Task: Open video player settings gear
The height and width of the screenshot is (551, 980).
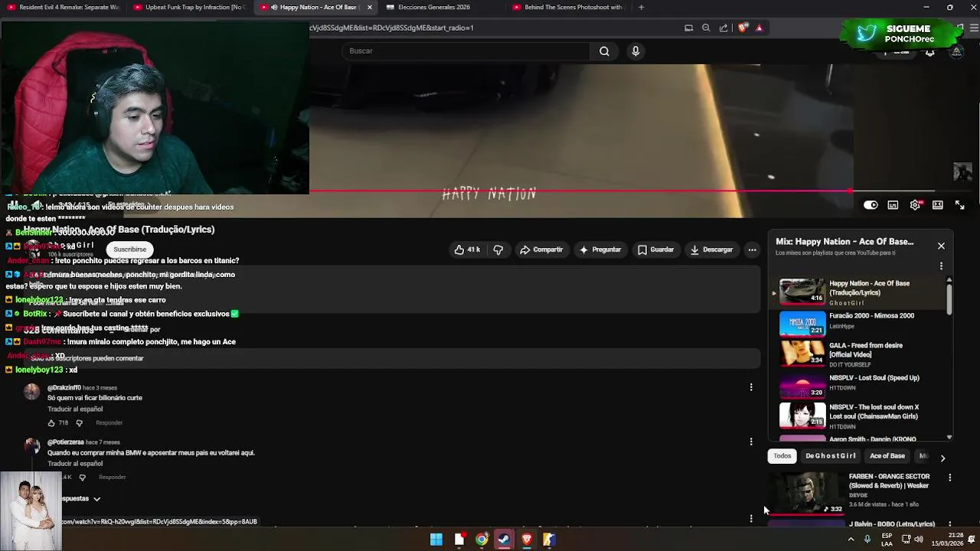Action: [915, 205]
